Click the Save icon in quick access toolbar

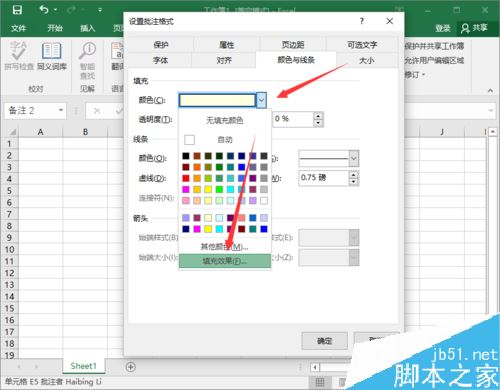(x=17, y=10)
